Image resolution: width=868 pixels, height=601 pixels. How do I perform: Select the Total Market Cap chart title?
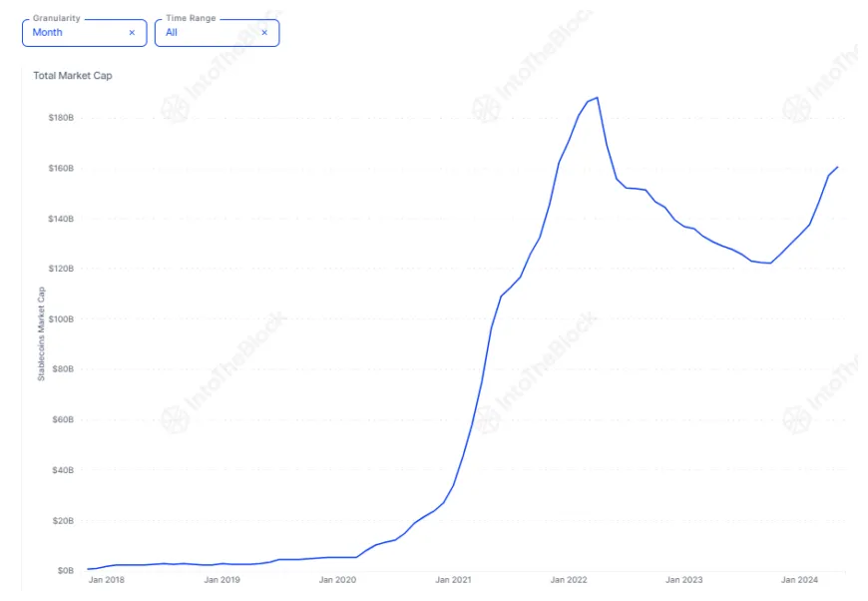pos(72,75)
